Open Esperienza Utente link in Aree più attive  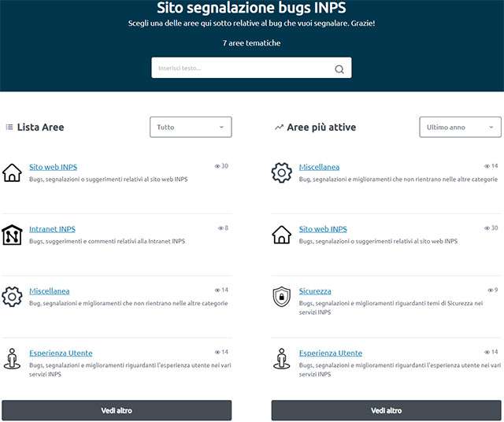coord(331,354)
